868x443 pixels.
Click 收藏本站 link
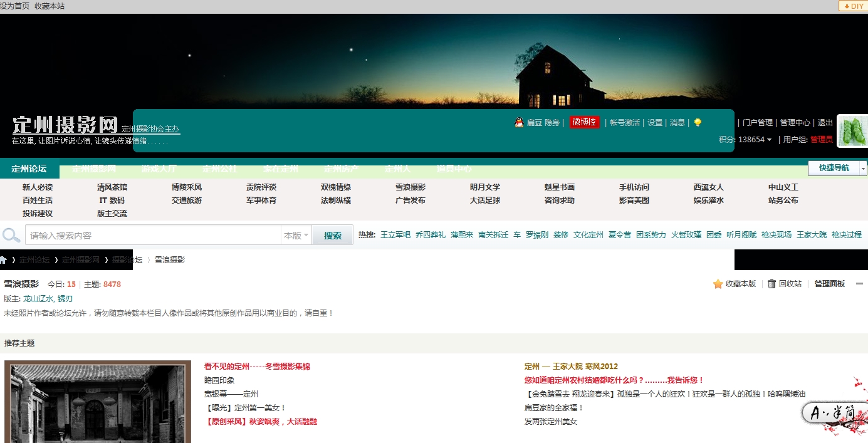(50, 6)
